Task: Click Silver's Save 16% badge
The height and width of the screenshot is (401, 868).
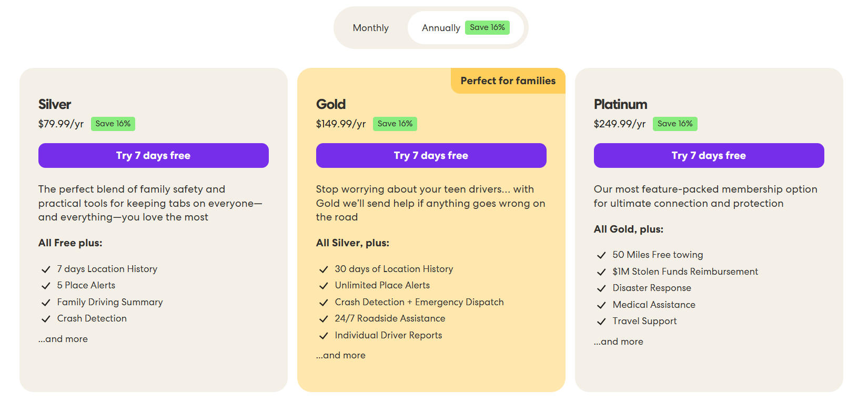Action: (113, 124)
